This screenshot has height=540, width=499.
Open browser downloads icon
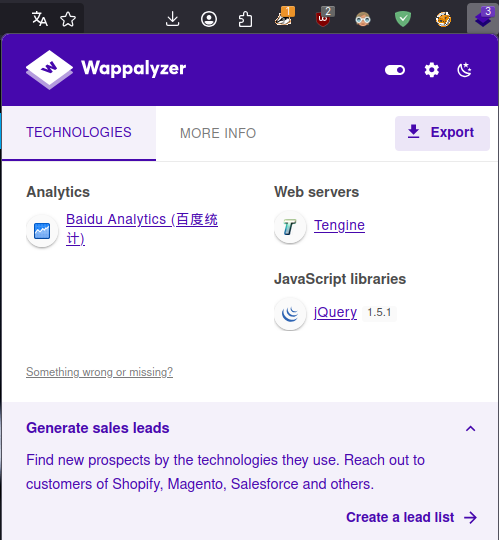click(173, 19)
